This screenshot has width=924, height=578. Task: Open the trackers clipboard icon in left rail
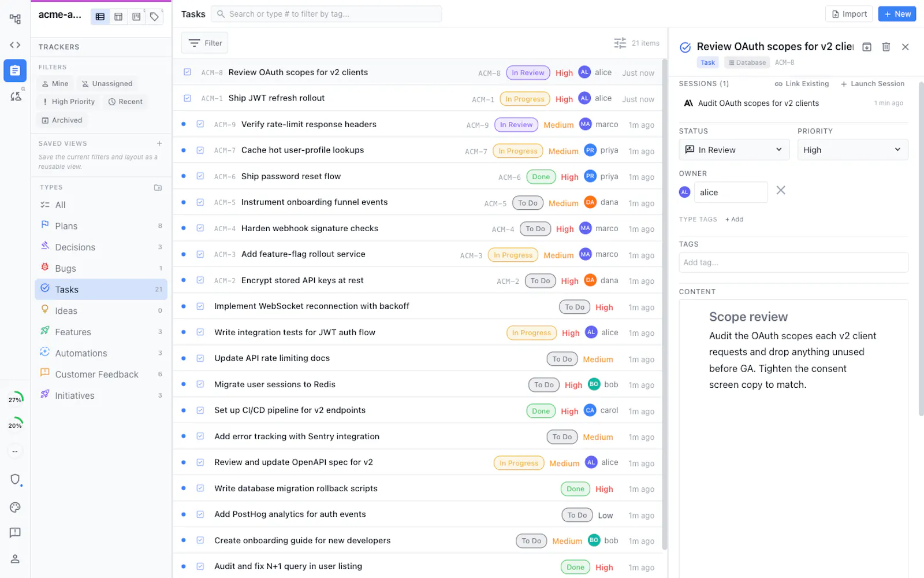point(15,71)
